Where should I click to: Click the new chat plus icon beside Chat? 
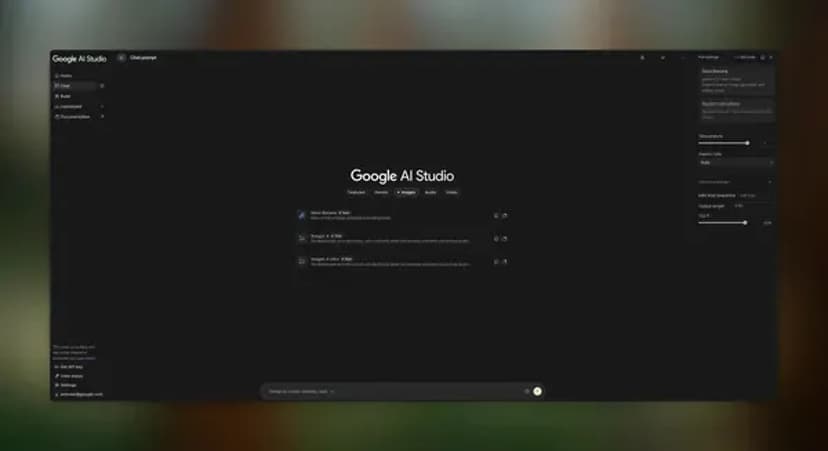[102, 86]
